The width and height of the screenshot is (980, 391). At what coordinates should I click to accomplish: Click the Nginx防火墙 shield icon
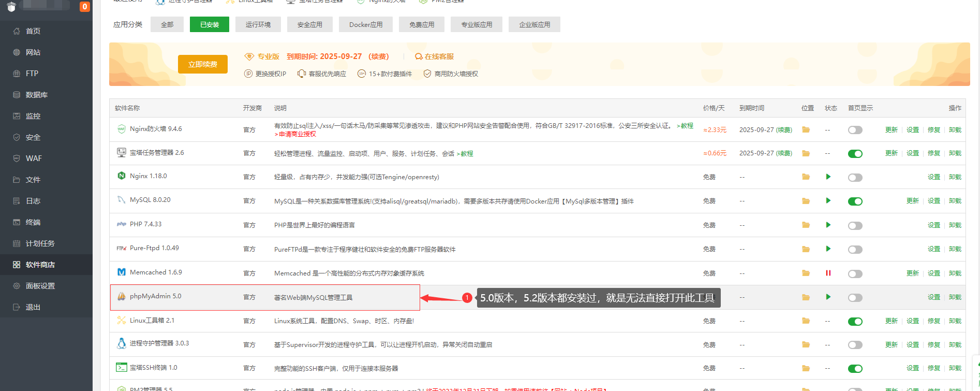tap(122, 129)
